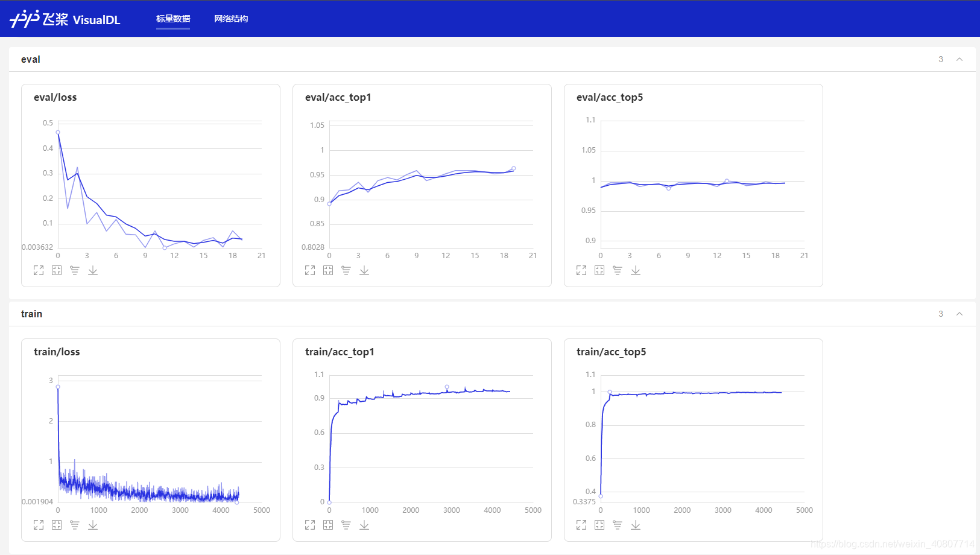Maximize the eval/acc_top5 chart

pyautogui.click(x=581, y=270)
